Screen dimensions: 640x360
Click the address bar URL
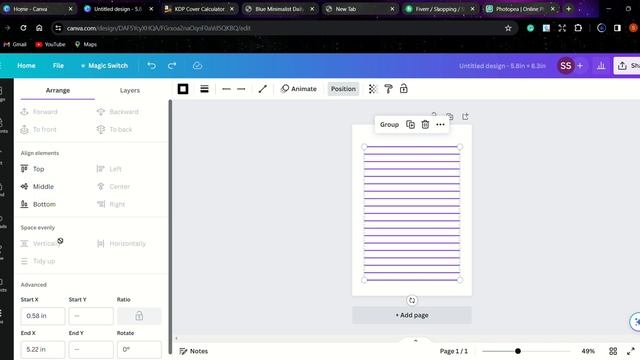[158, 28]
